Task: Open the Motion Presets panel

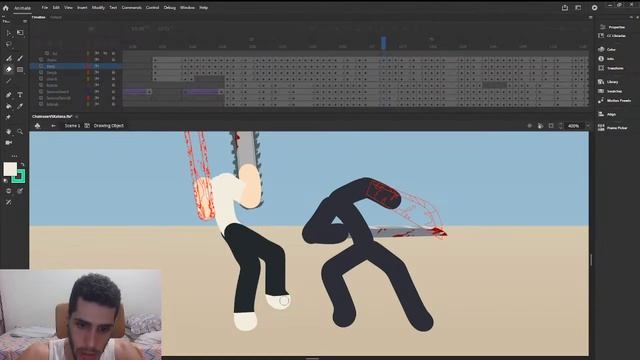Action: click(615, 100)
